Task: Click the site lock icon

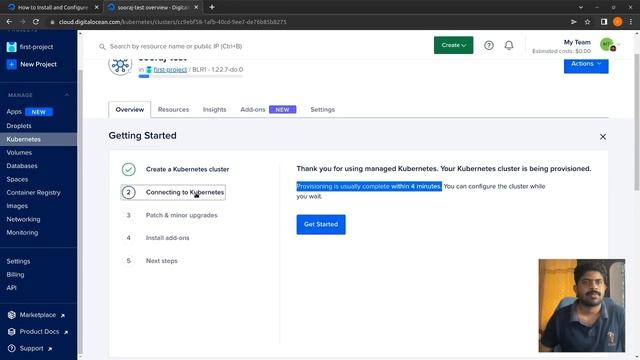Action: (x=52, y=22)
